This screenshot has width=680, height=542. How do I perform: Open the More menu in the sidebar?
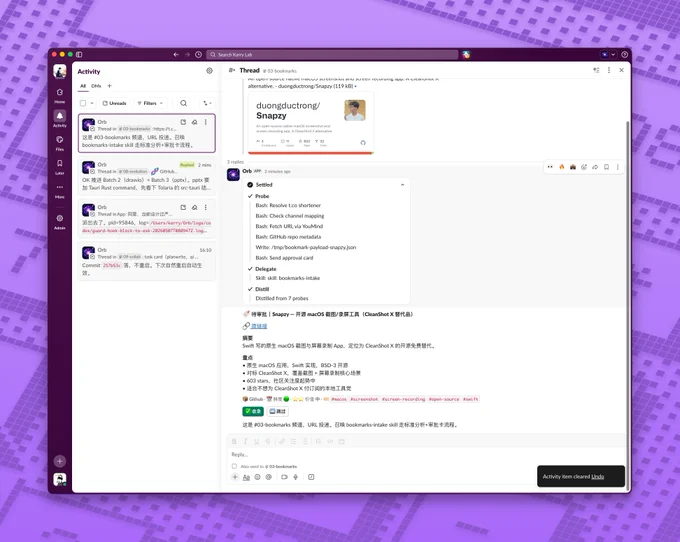coord(60,190)
